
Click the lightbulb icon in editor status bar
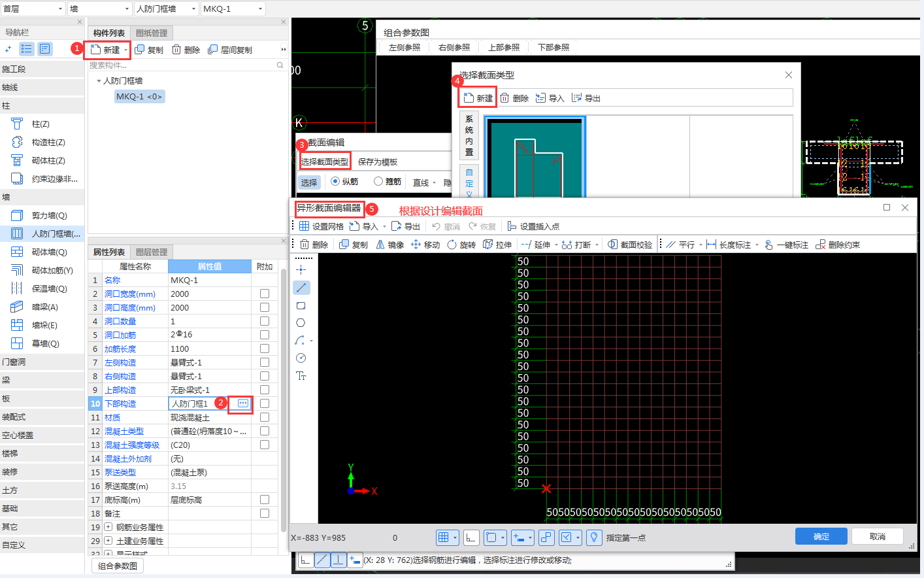(x=594, y=537)
